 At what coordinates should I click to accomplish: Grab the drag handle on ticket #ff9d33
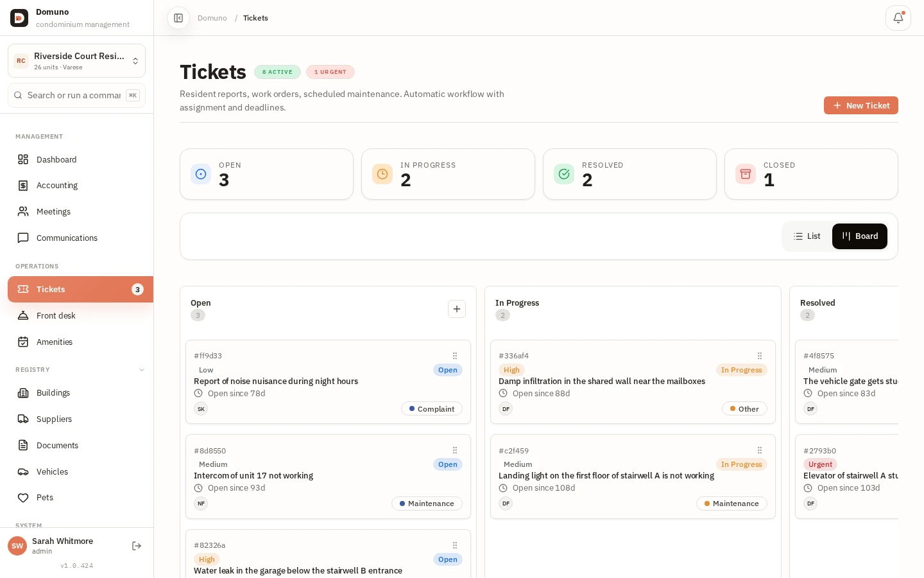pyautogui.click(x=455, y=356)
